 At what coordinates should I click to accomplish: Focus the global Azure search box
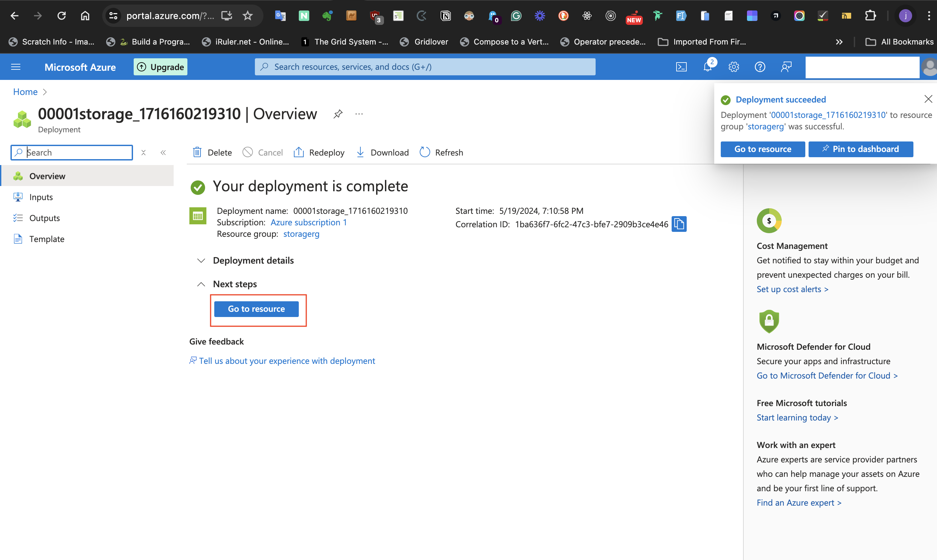click(x=425, y=67)
